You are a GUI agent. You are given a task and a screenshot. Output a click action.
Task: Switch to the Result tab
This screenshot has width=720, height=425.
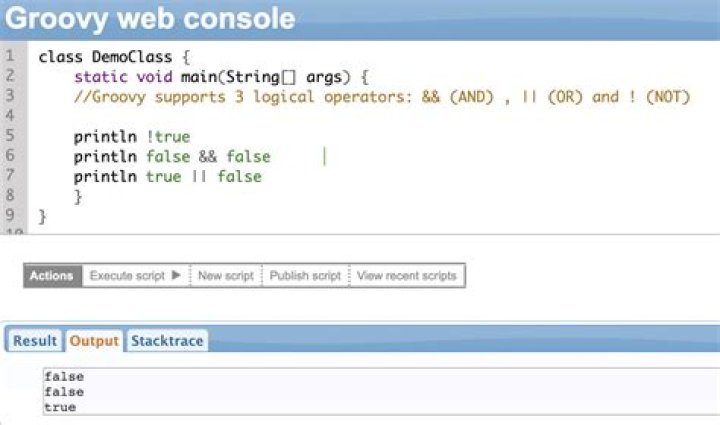point(35,341)
